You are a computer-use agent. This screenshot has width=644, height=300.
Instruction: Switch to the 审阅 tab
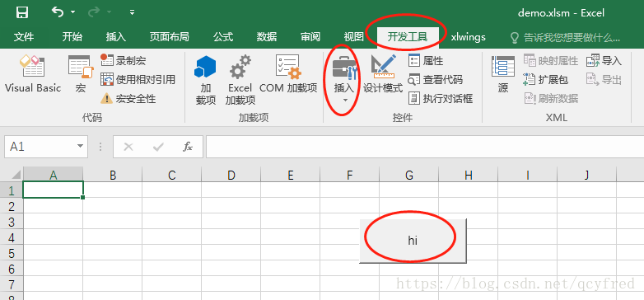[x=310, y=37]
